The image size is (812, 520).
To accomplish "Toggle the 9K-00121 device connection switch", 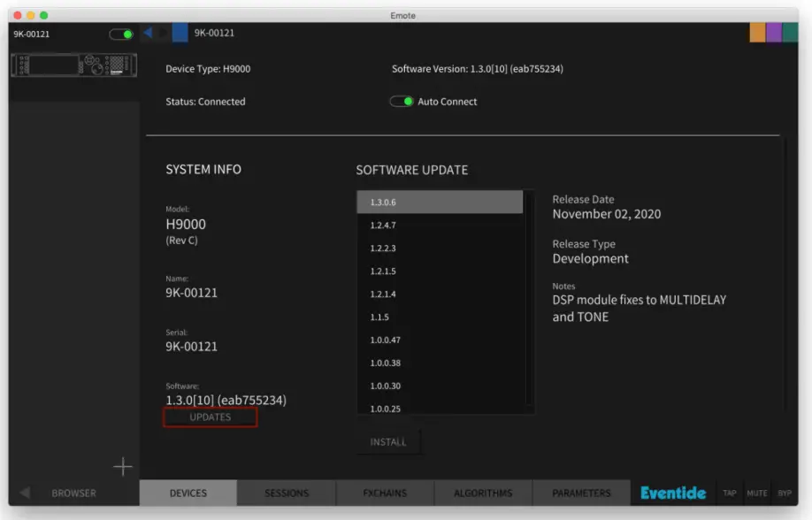I will pyautogui.click(x=121, y=34).
